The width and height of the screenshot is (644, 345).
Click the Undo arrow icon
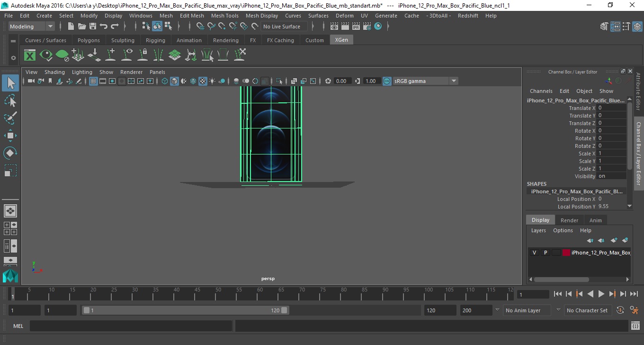click(x=104, y=27)
